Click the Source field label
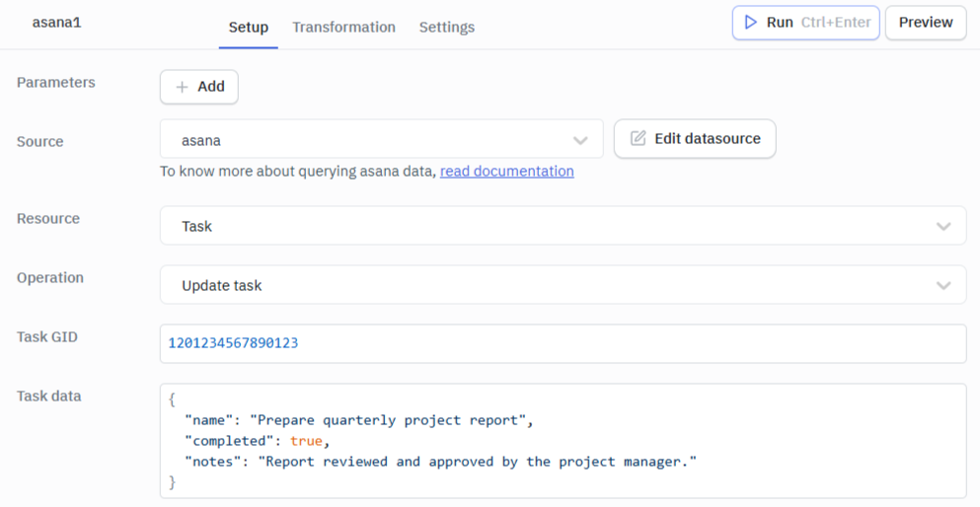 tap(40, 142)
